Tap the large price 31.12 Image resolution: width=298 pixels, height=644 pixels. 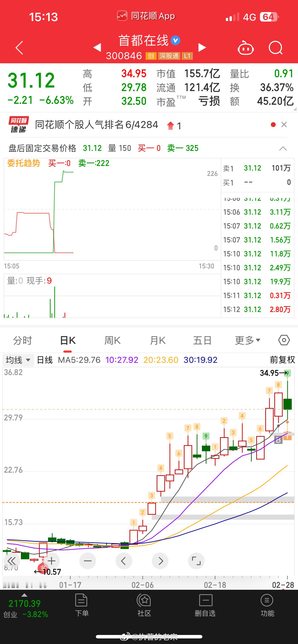tap(31, 80)
